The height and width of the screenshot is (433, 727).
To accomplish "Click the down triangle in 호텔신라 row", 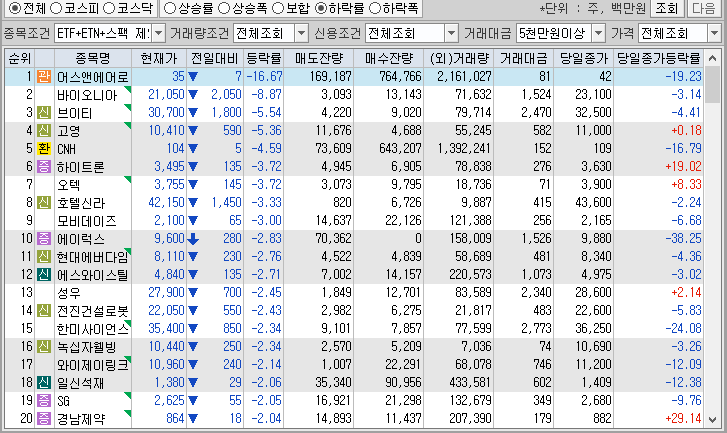I will [193, 203].
